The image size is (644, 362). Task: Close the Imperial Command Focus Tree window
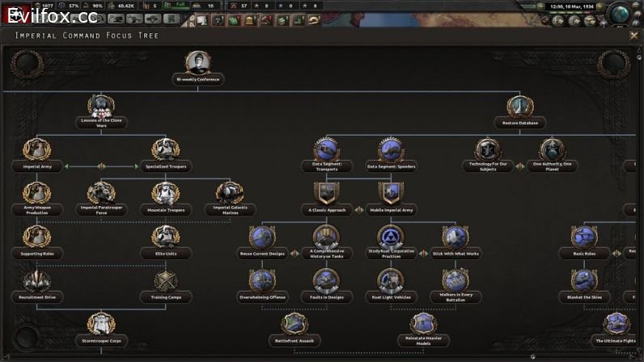[633, 36]
